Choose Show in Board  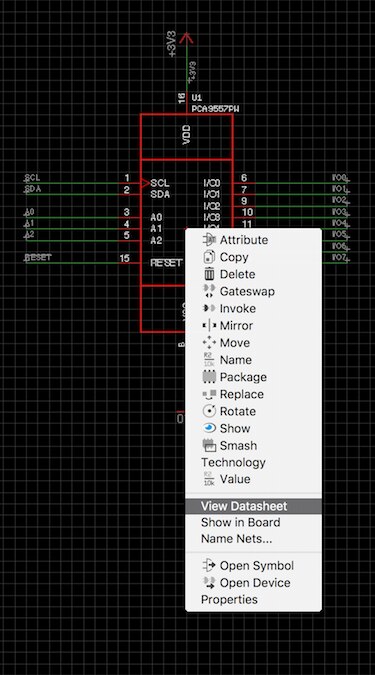(x=240, y=523)
